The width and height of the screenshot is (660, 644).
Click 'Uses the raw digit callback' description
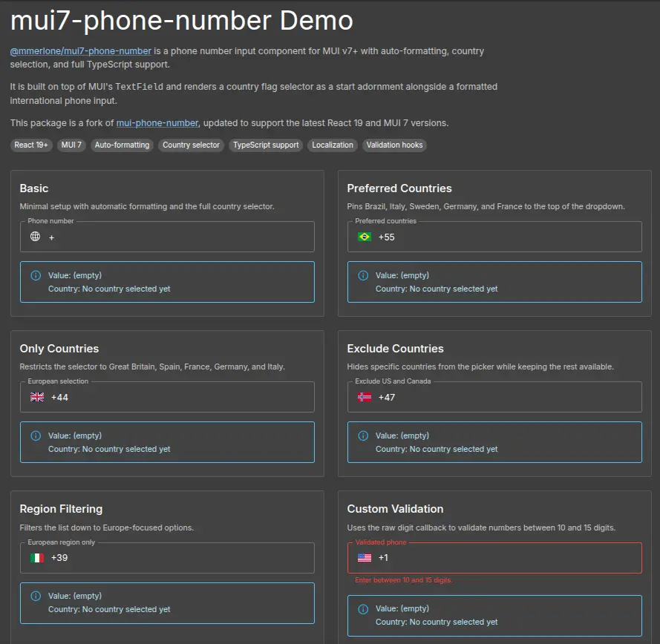coord(481,528)
